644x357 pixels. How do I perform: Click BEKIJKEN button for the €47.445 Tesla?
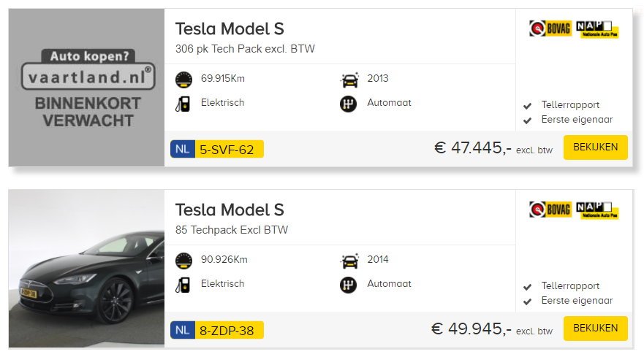pyautogui.click(x=596, y=147)
